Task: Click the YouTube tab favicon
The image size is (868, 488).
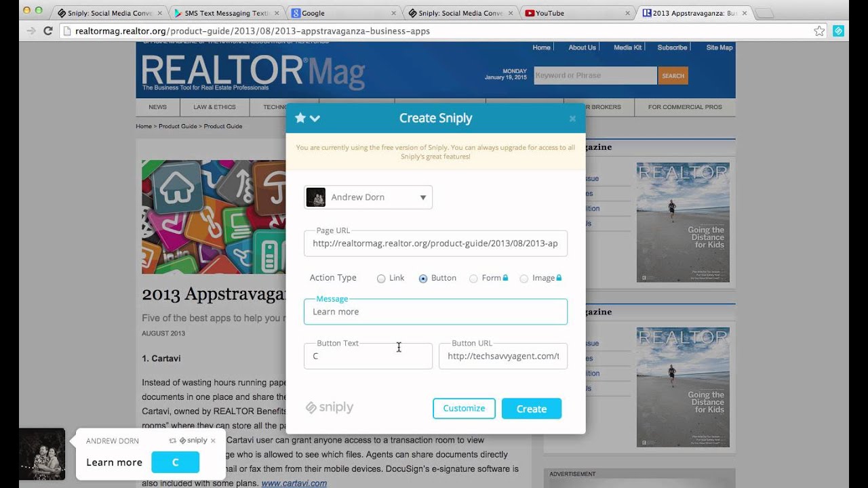Action: click(x=530, y=13)
